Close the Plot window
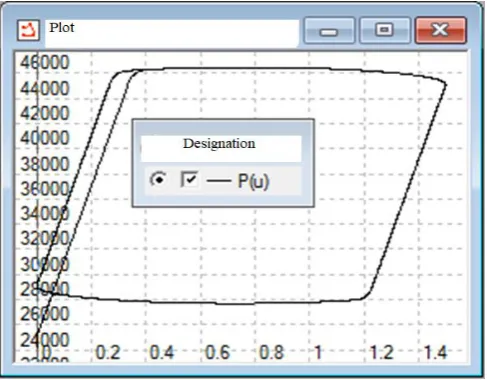This screenshot has width=487, height=380. click(440, 31)
